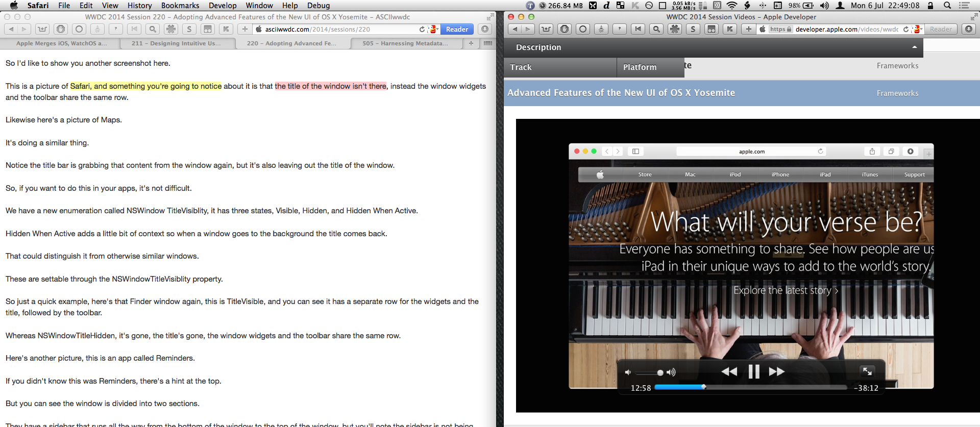
Task: Open the History menu
Action: pyautogui.click(x=139, y=6)
